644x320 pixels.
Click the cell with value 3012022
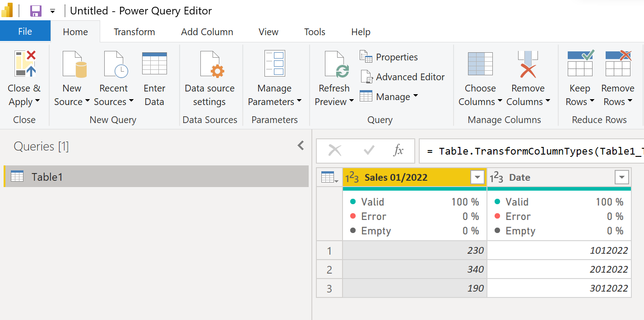[559, 288]
